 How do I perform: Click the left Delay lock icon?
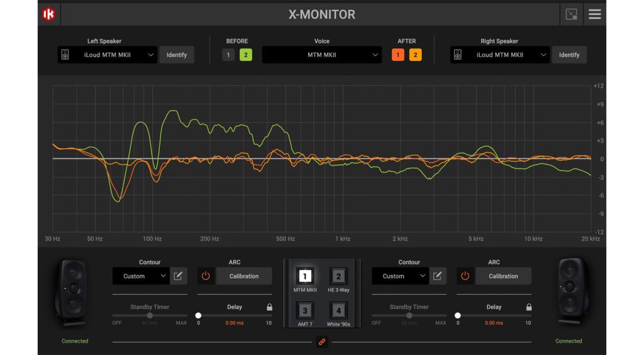point(269,307)
